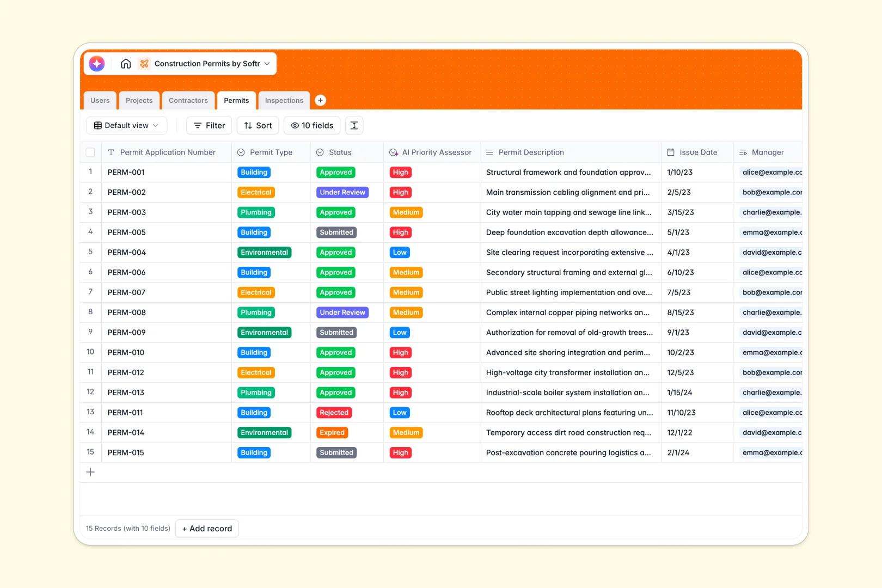The width and height of the screenshot is (882, 588).
Task: Toggle the select all rows checkbox
Action: click(90, 152)
